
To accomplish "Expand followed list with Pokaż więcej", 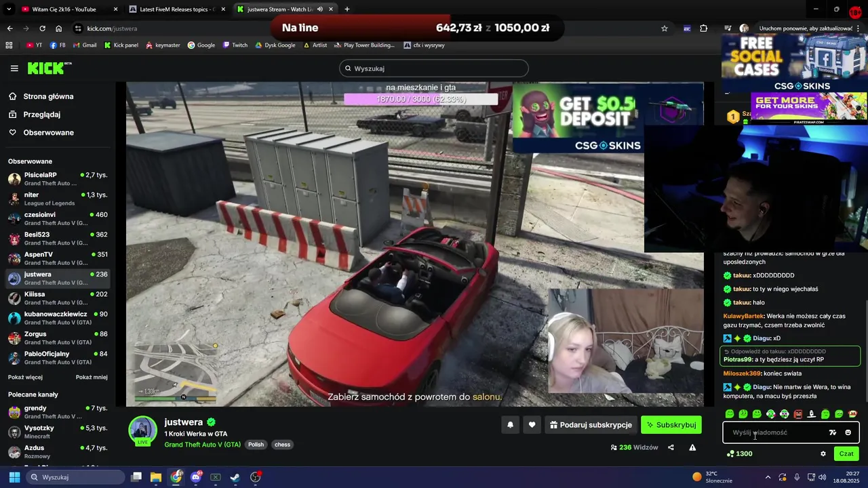I will [x=25, y=378].
